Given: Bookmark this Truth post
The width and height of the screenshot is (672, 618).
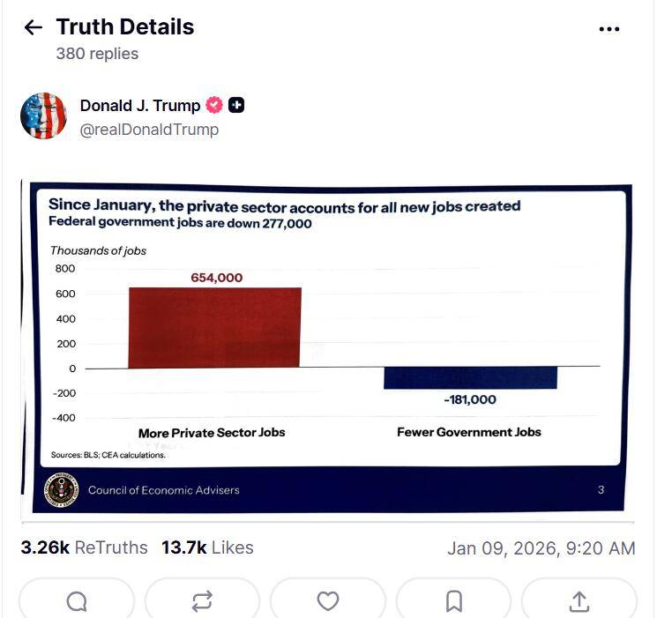Looking at the screenshot, I should pos(453,601).
